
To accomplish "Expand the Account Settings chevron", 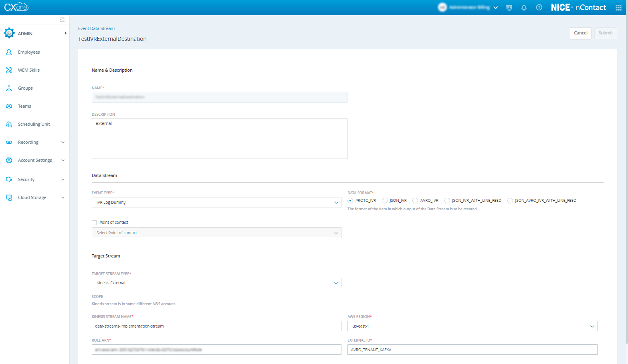I will 63,161.
